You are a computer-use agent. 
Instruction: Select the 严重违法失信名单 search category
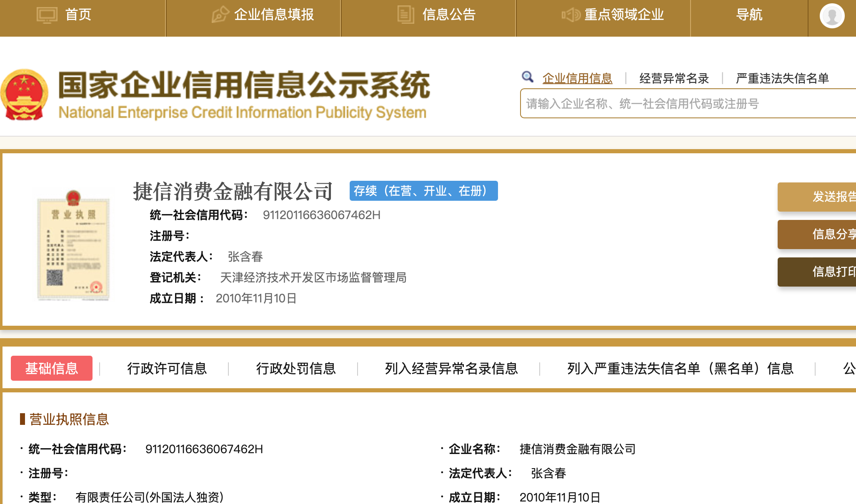[782, 78]
